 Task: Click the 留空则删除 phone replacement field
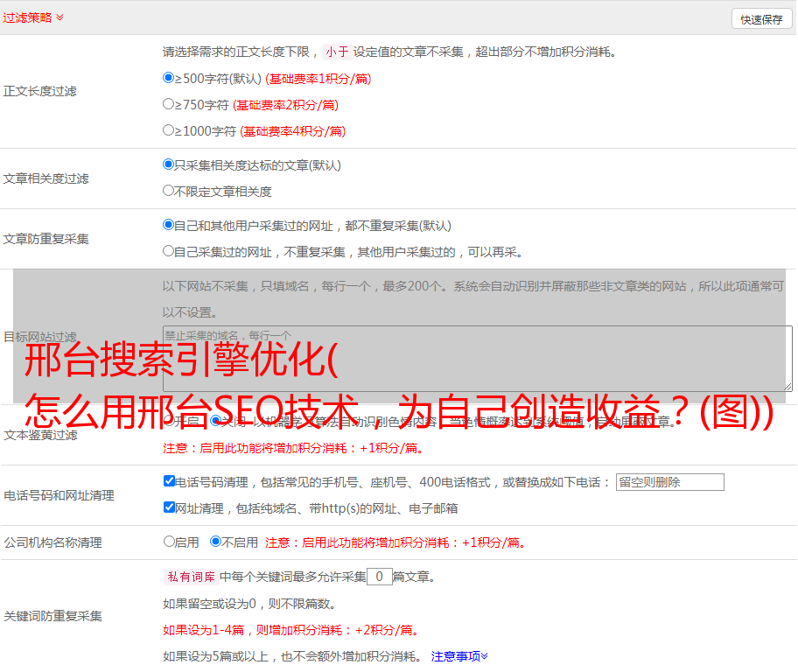tap(669, 482)
